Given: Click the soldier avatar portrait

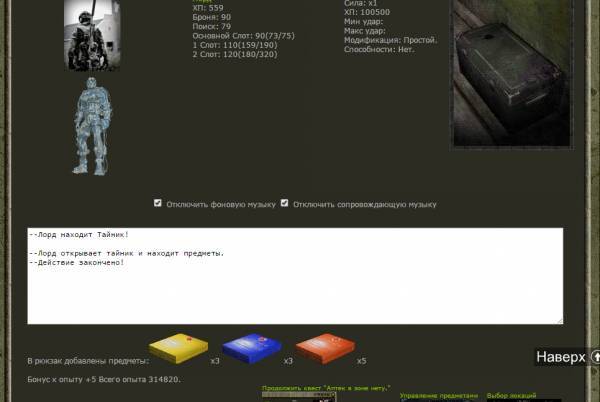Looking at the screenshot, I should pyautogui.click(x=93, y=35).
